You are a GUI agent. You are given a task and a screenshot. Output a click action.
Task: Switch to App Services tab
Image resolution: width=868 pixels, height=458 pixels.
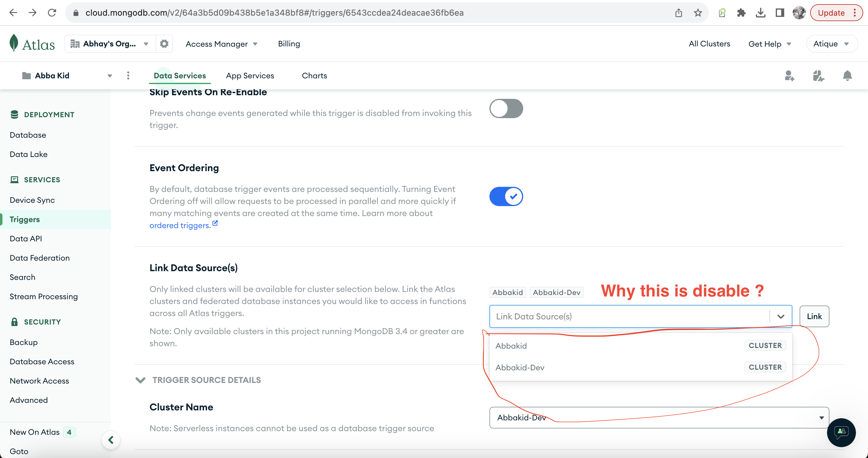pos(250,76)
